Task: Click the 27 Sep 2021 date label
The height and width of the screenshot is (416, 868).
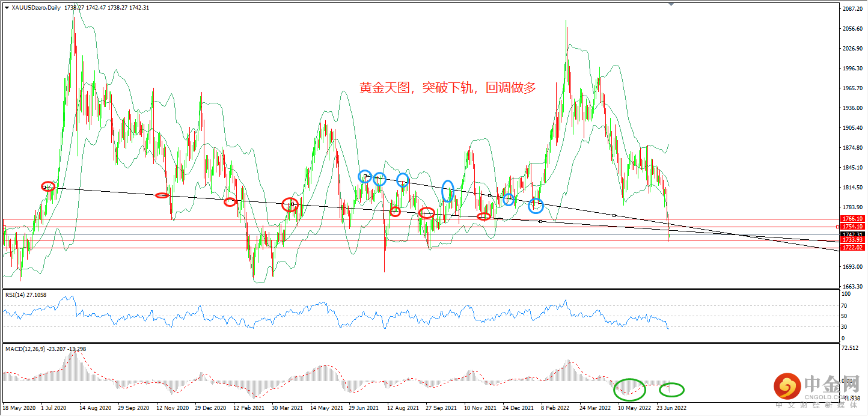Action: 442,408
